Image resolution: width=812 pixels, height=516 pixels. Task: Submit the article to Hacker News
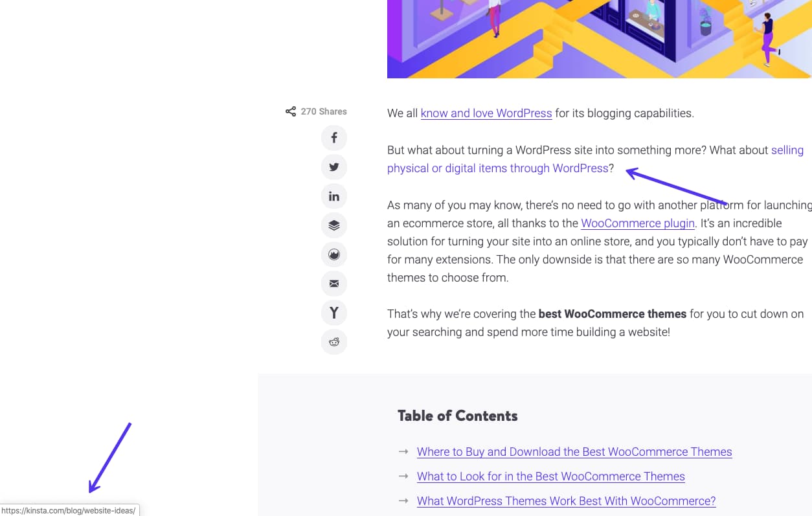[x=333, y=312]
